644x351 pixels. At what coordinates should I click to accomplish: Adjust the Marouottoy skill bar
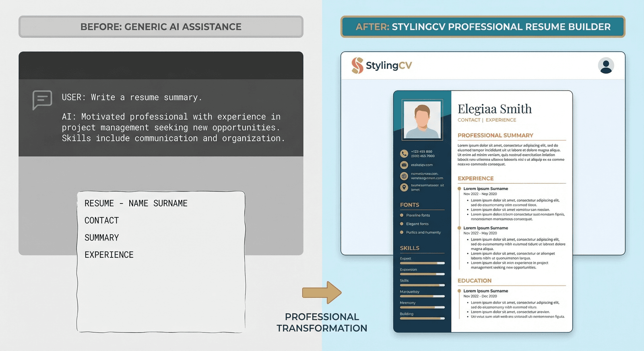[422, 296]
